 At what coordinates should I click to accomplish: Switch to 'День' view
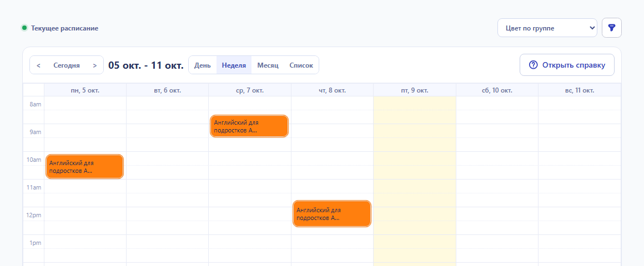coord(203,65)
